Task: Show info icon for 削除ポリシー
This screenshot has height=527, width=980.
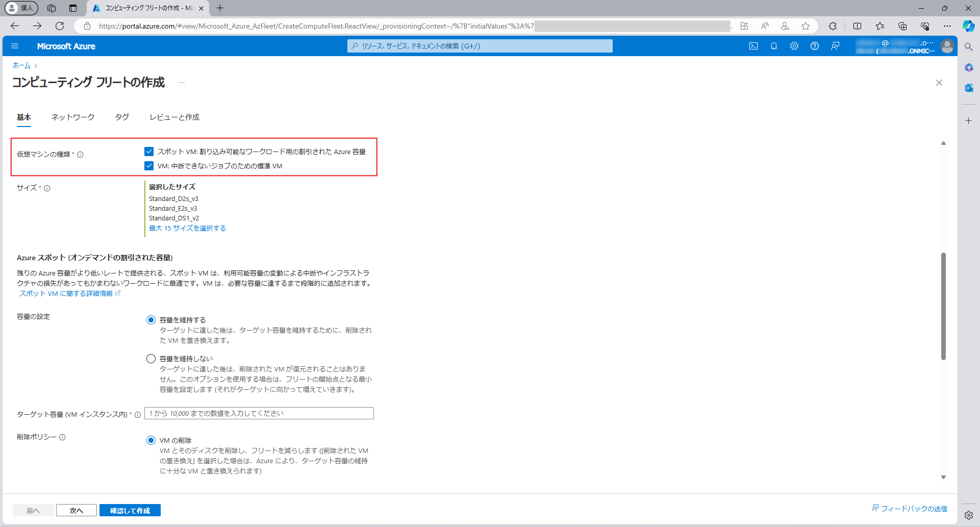Action: pyautogui.click(x=62, y=437)
